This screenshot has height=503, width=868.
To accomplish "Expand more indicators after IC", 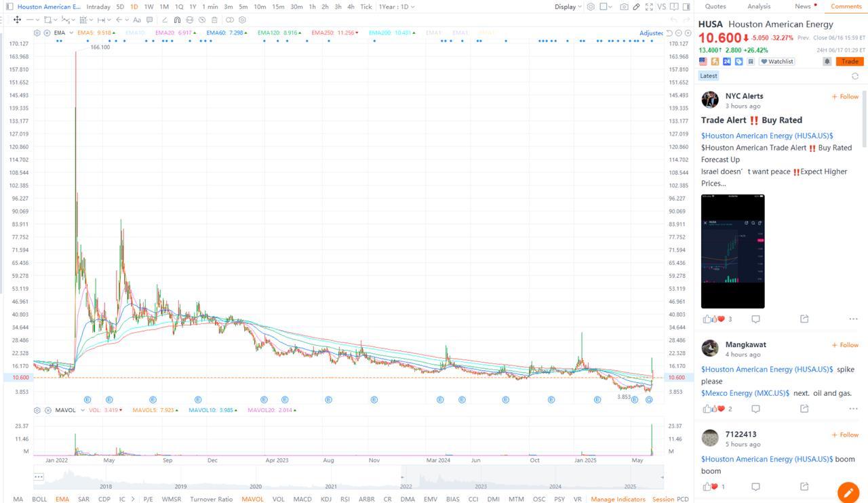I will 134,499.
